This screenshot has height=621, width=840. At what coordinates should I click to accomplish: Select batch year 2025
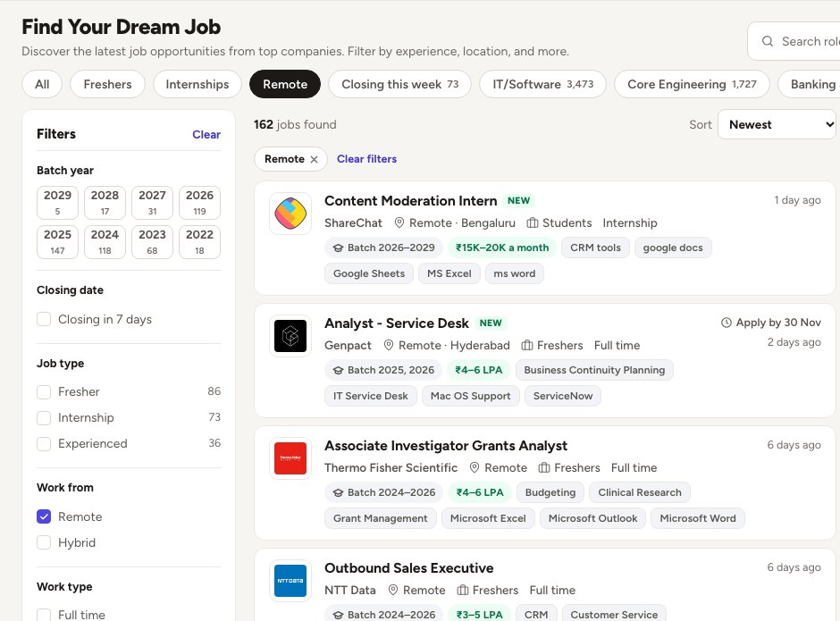[x=57, y=241]
